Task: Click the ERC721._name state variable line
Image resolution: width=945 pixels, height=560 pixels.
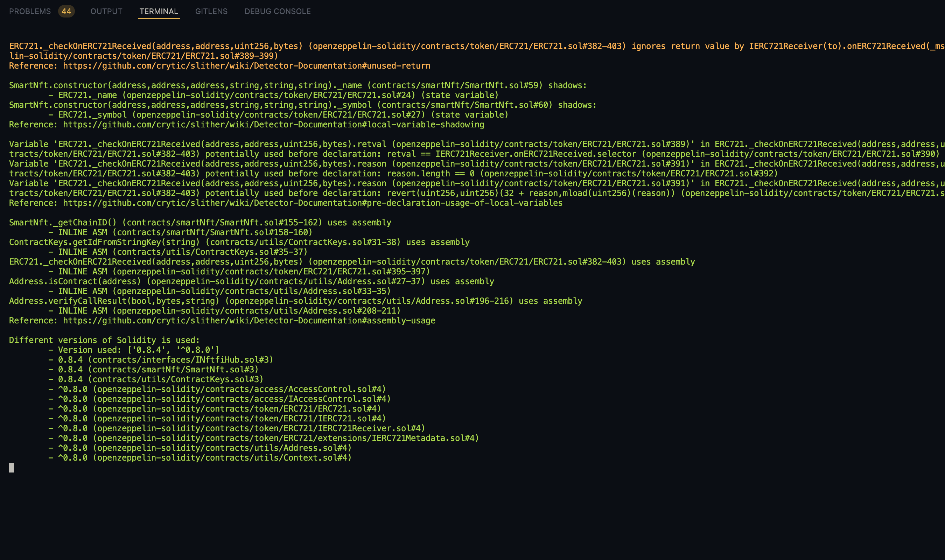Action: pos(273,95)
